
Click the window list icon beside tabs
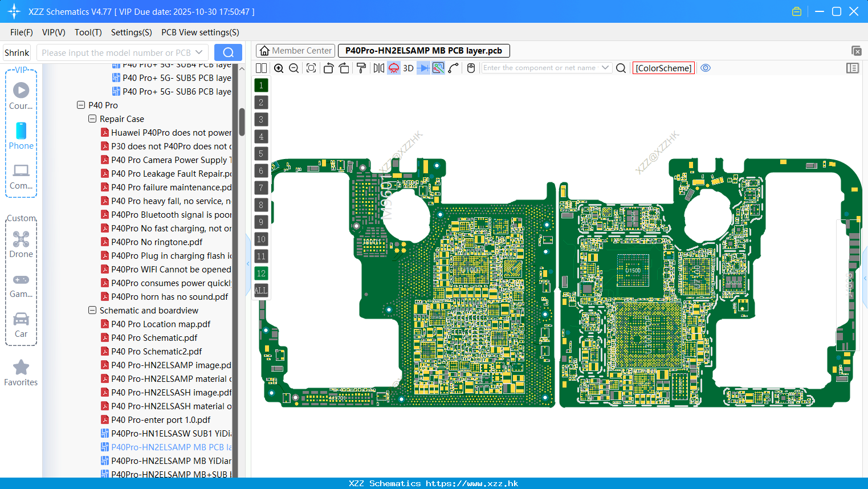(856, 51)
